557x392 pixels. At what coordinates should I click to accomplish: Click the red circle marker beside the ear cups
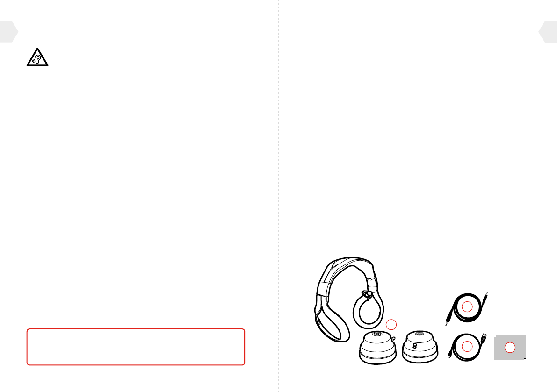tap(391, 324)
